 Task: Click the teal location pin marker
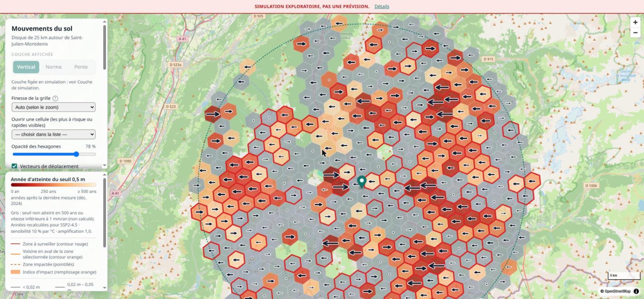(x=362, y=182)
